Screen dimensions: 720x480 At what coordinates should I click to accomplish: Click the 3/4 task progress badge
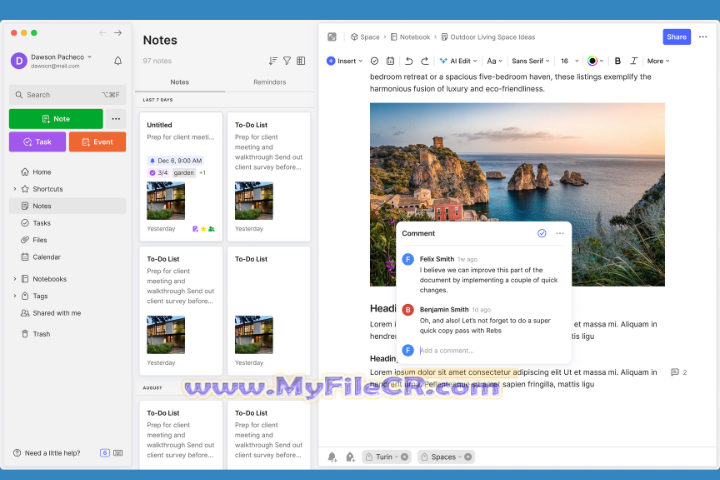pyautogui.click(x=158, y=173)
